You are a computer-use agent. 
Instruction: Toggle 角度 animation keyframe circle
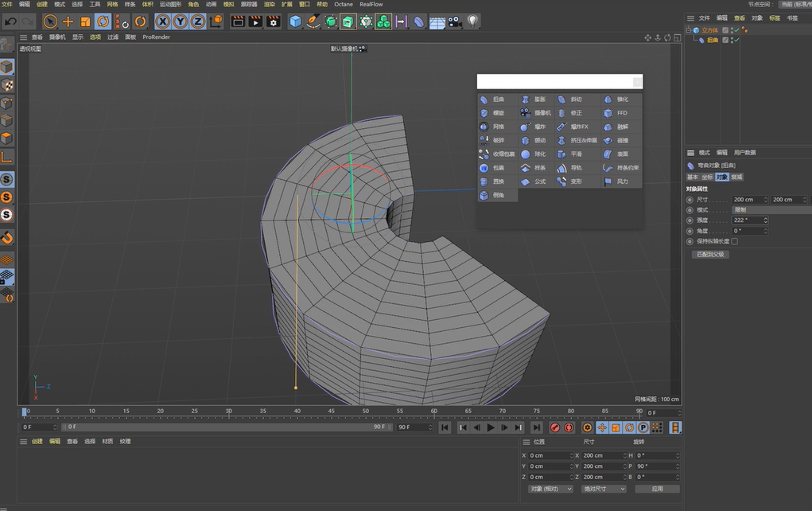690,231
